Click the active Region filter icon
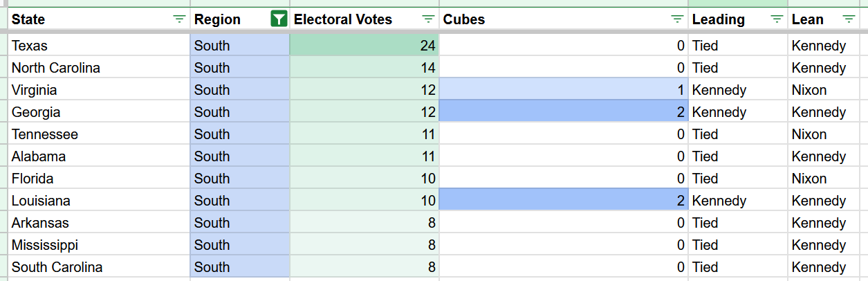 coord(278,19)
